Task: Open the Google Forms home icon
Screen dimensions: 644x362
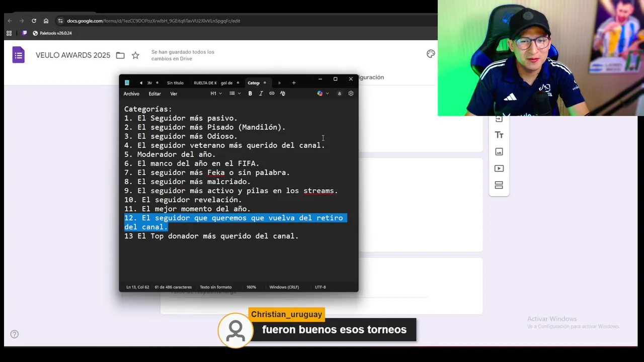Action: point(18,55)
